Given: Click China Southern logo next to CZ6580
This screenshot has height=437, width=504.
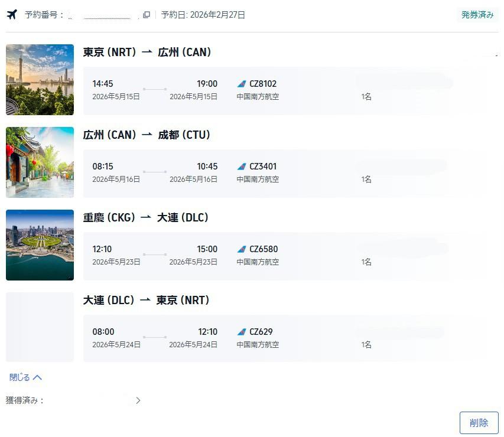Looking at the screenshot, I should click(242, 249).
